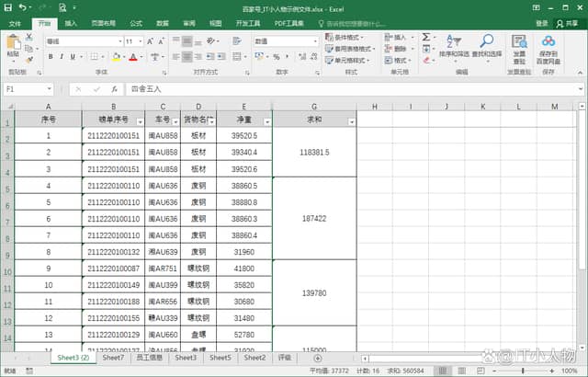The width and height of the screenshot is (588, 377).
Task: Open the filter dropdown on 求和 column
Action: pyautogui.click(x=350, y=121)
